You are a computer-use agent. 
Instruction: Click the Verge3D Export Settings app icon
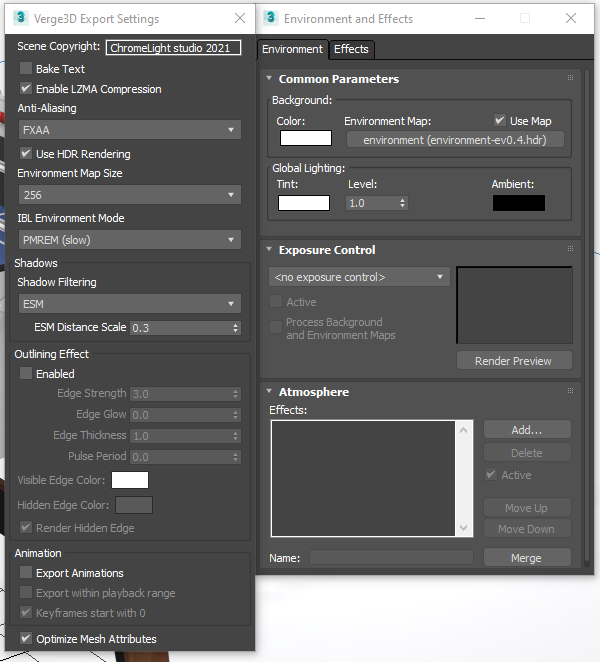click(x=20, y=18)
